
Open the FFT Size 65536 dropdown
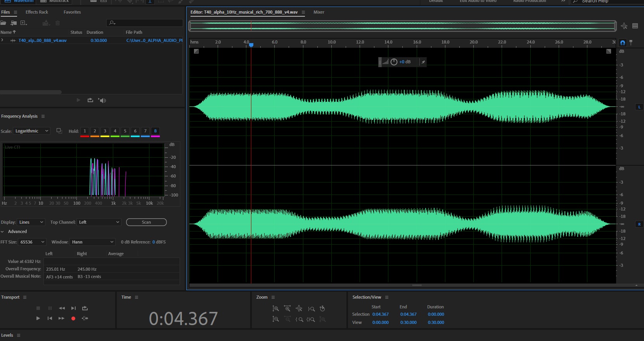pyautogui.click(x=32, y=242)
